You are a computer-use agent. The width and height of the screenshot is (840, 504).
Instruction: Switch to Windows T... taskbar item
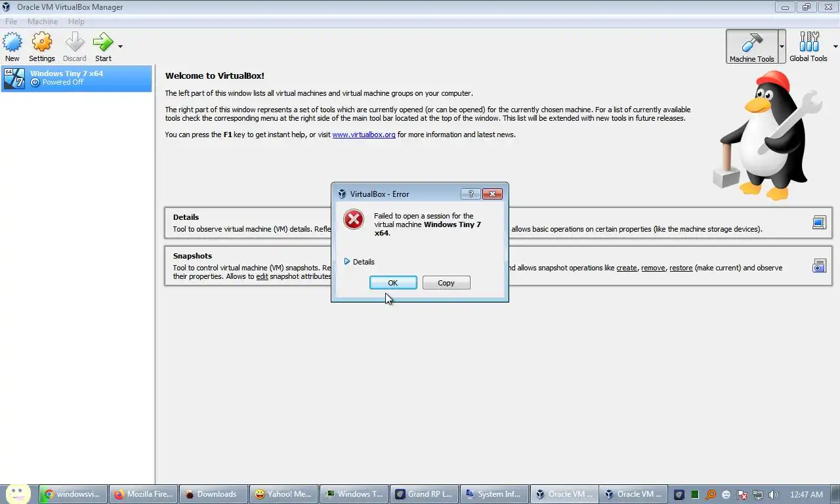pos(354,494)
